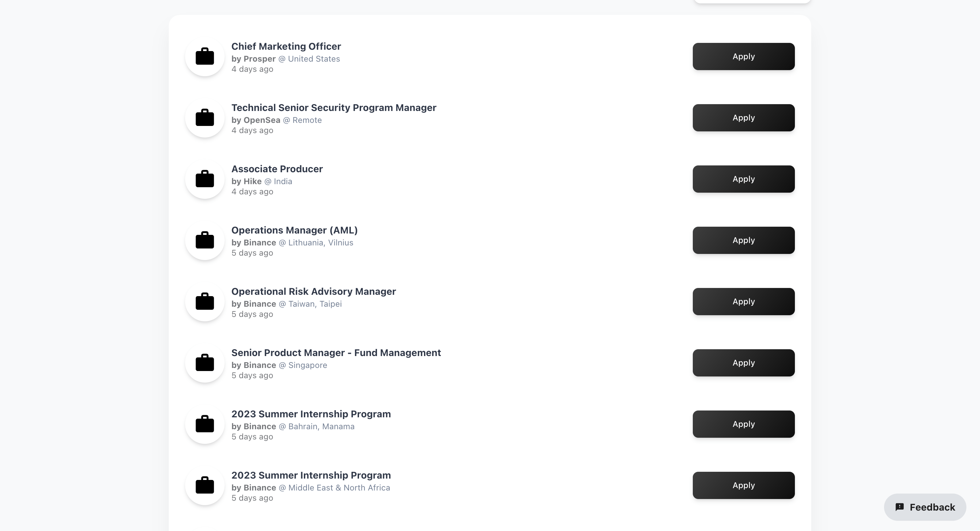Apply to Bahrain, Manama Summer Internship
Viewport: 980px width, 531px height.
coord(744,424)
